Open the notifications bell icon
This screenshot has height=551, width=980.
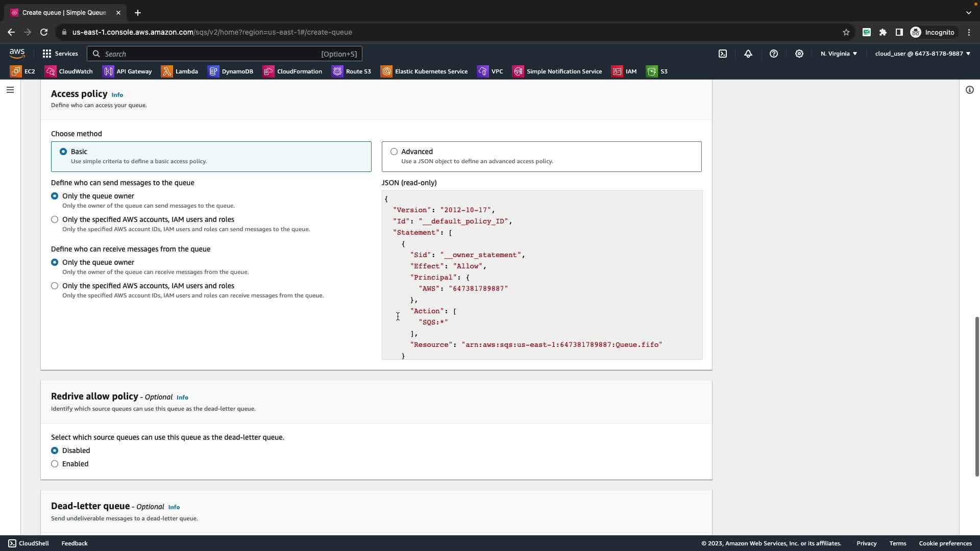[x=748, y=54]
